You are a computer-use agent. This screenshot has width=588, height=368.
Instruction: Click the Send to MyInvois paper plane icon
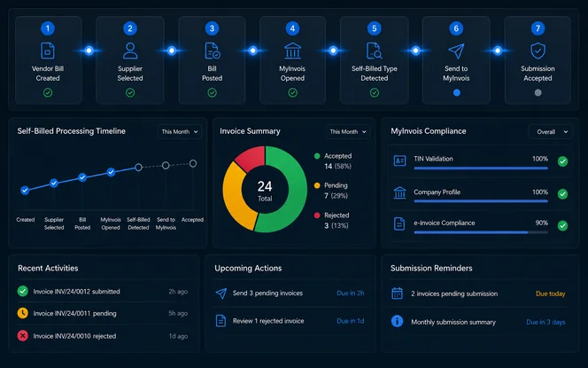[456, 51]
